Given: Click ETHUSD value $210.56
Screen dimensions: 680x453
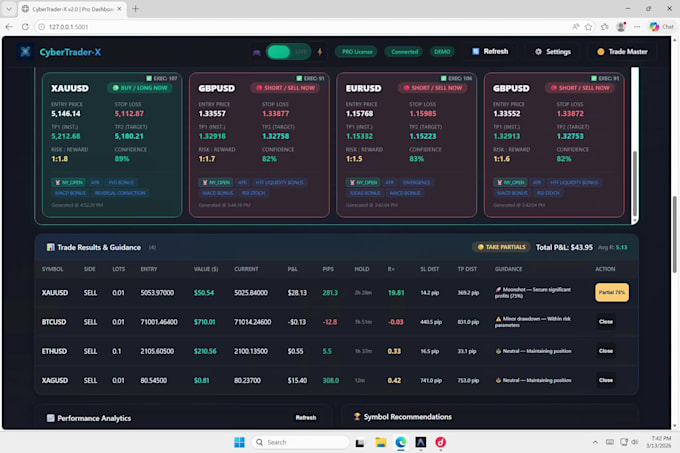Looking at the screenshot, I should (205, 351).
